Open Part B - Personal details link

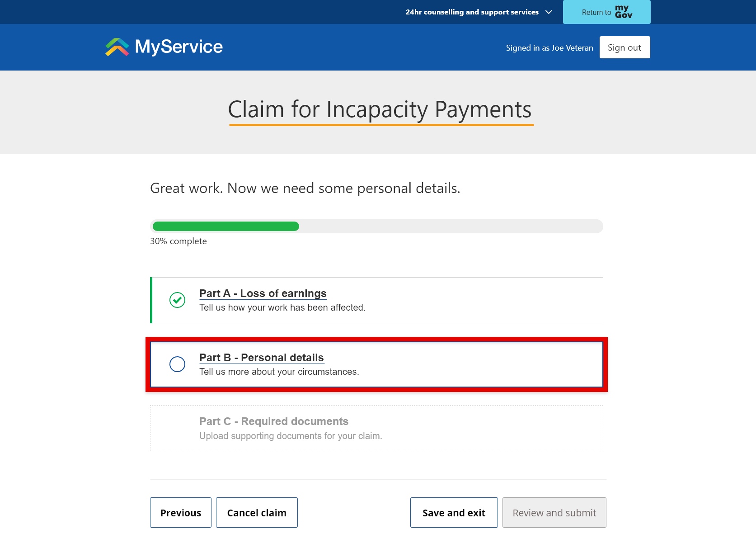[x=262, y=358]
